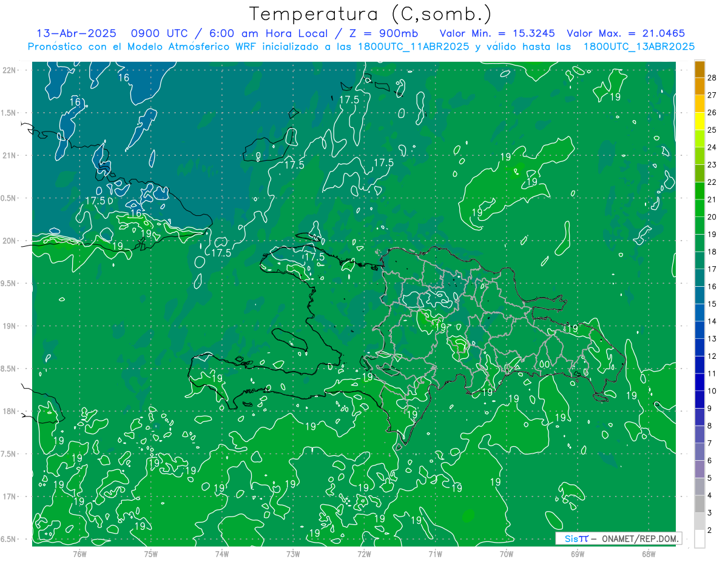Viewport: 728px width, 562px height.
Task: Click the "00" contour label near 70W
Action: click(x=545, y=364)
